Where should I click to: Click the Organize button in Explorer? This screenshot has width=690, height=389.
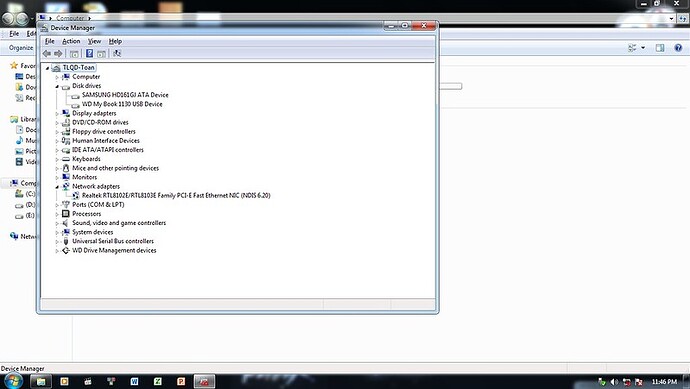point(21,48)
